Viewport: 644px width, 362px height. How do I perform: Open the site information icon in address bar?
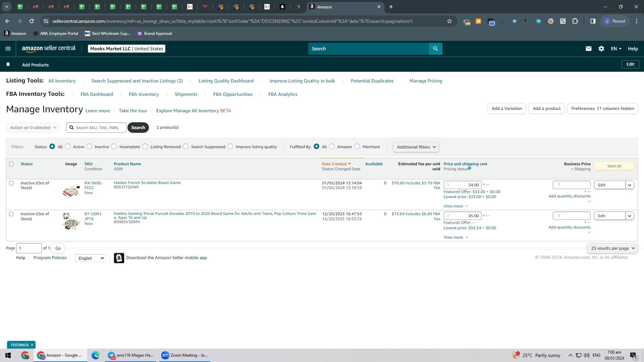point(46,21)
